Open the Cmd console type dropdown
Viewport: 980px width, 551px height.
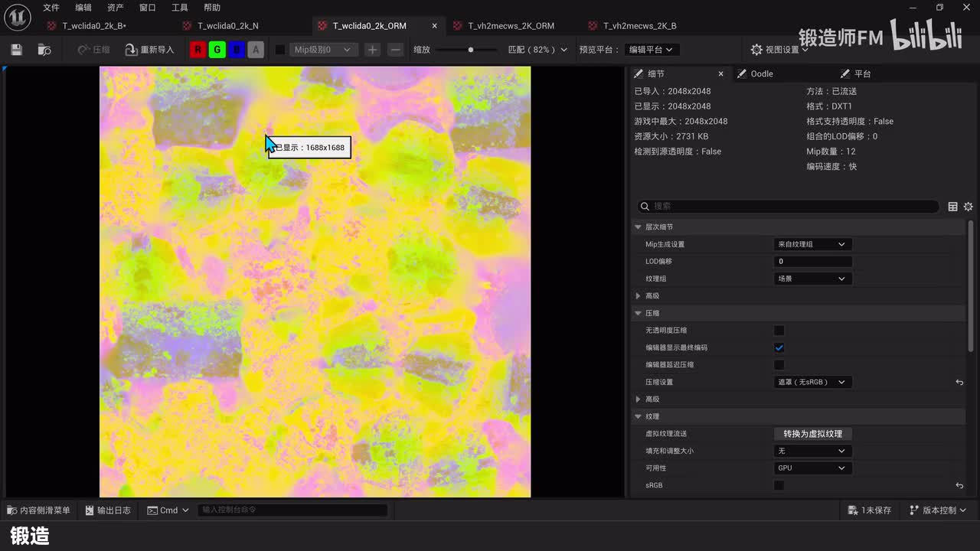tap(168, 510)
